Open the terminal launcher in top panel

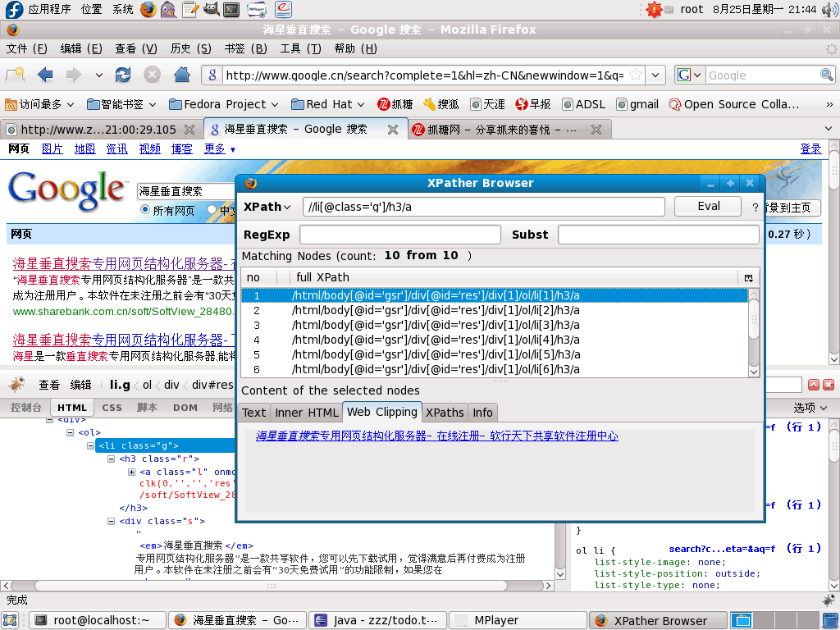[231, 9]
